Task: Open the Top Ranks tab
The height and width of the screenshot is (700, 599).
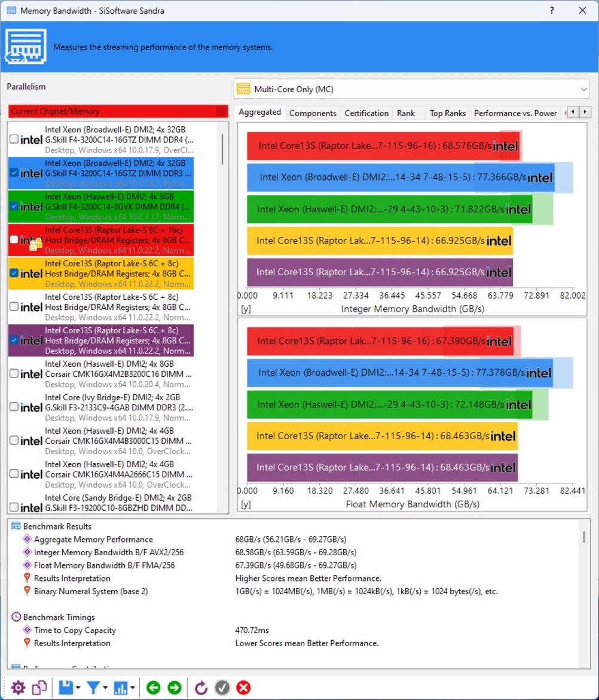Action: 448,114
